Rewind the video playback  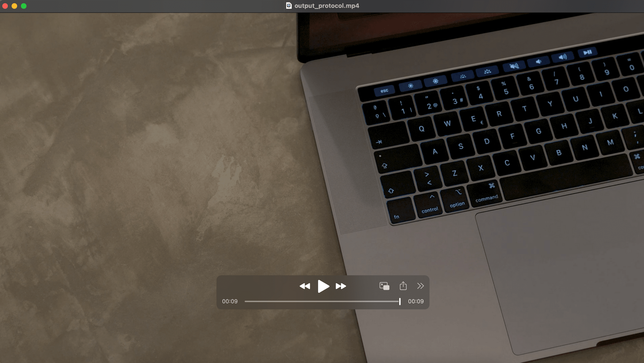pyautogui.click(x=305, y=286)
